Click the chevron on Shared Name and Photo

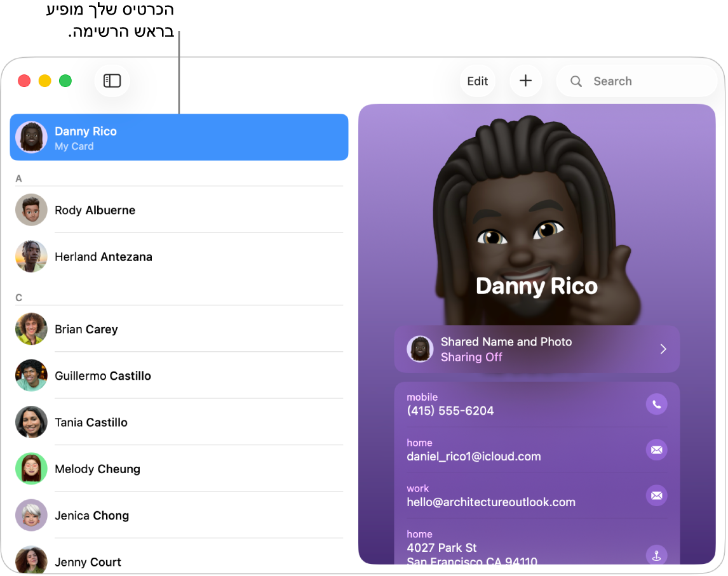(x=663, y=349)
